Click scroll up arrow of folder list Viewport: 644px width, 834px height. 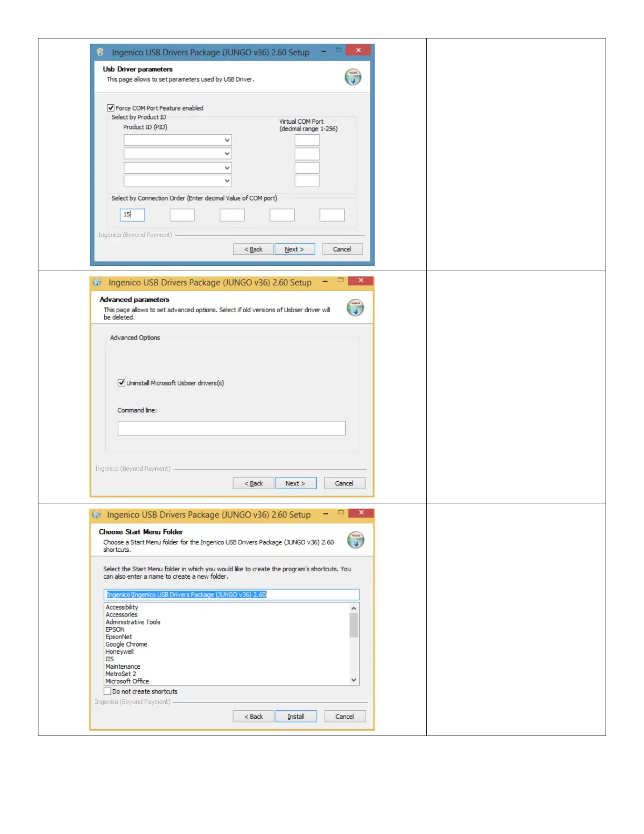coord(354,608)
